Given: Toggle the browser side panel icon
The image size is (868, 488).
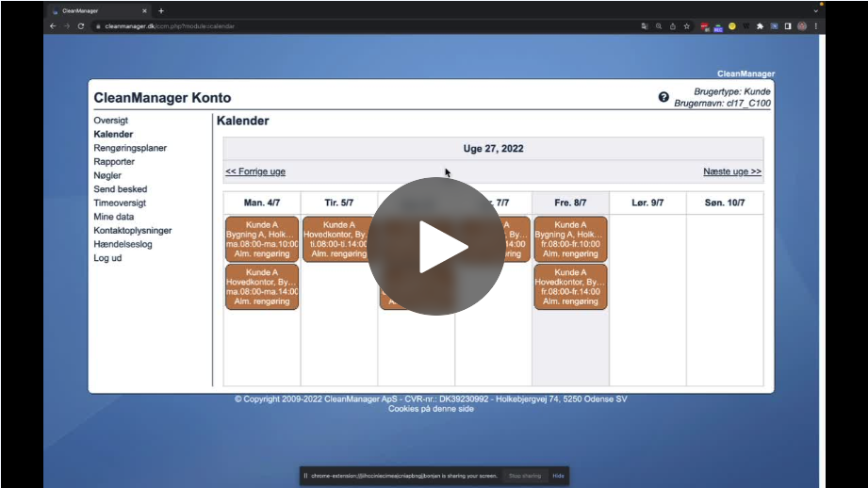Looking at the screenshot, I should coord(788,26).
